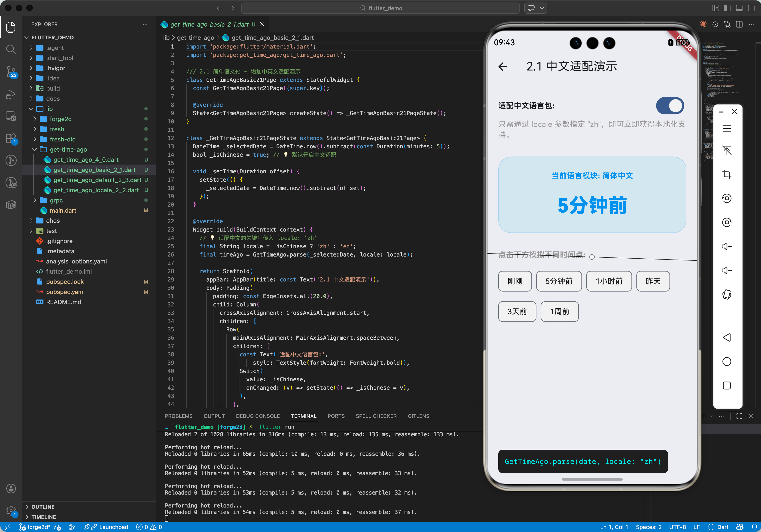Open the Search view in activity bar
Image resolution: width=761 pixels, height=532 pixels.
pyautogui.click(x=11, y=49)
